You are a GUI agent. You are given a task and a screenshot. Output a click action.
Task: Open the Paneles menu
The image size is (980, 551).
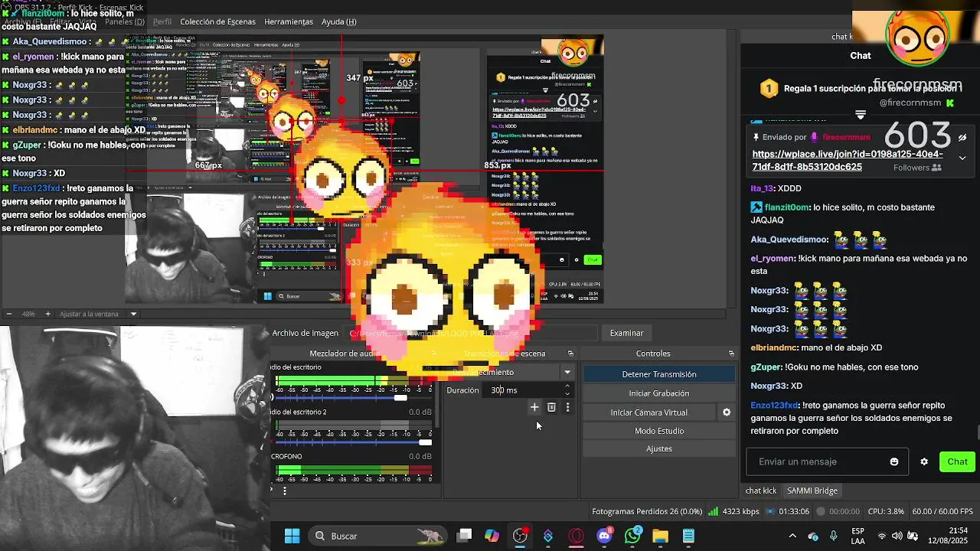click(x=124, y=22)
